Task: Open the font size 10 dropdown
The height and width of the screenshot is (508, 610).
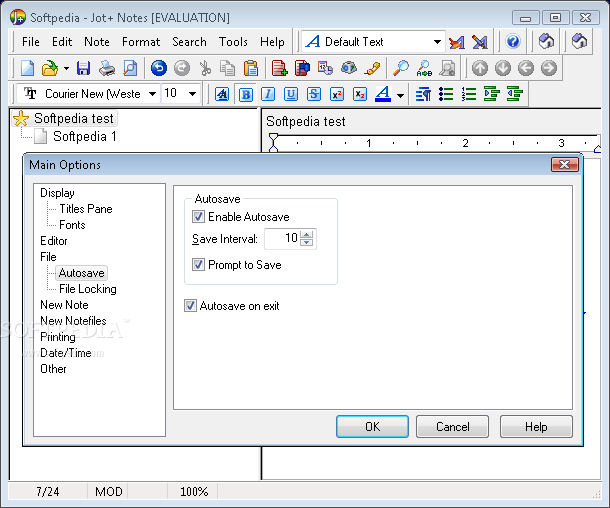Action: click(x=192, y=94)
